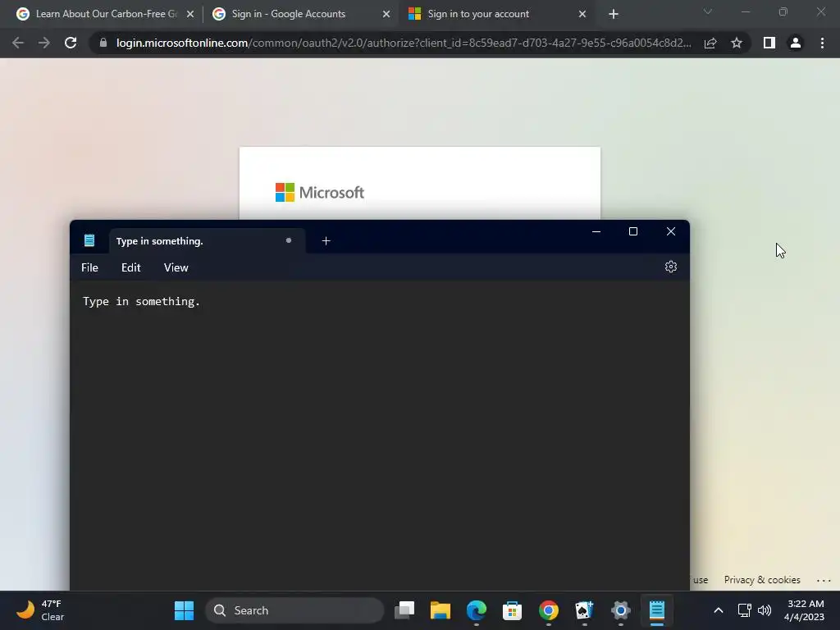Open volume speaker tray icon
840x630 pixels.
[x=765, y=610]
